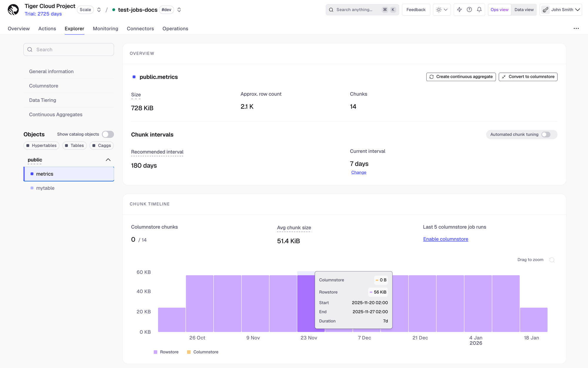
Task: Collapse the public schema section
Action: [x=108, y=160]
